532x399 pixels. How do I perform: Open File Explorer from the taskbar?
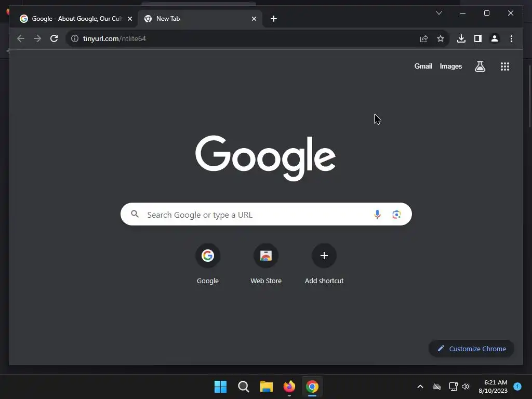(267, 387)
